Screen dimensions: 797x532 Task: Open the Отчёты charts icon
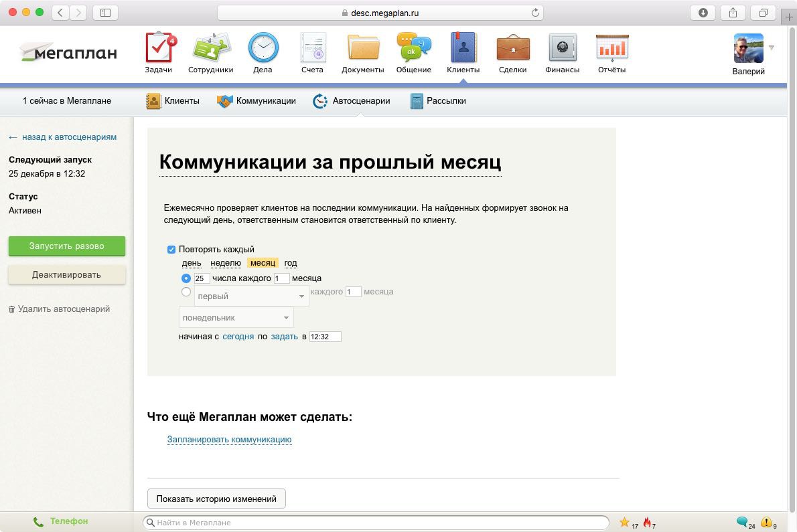(611, 47)
